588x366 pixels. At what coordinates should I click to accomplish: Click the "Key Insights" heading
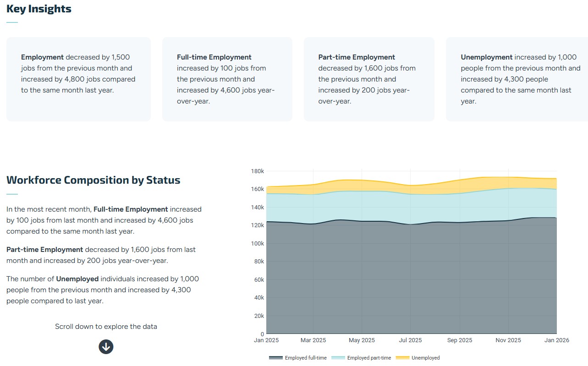point(38,8)
